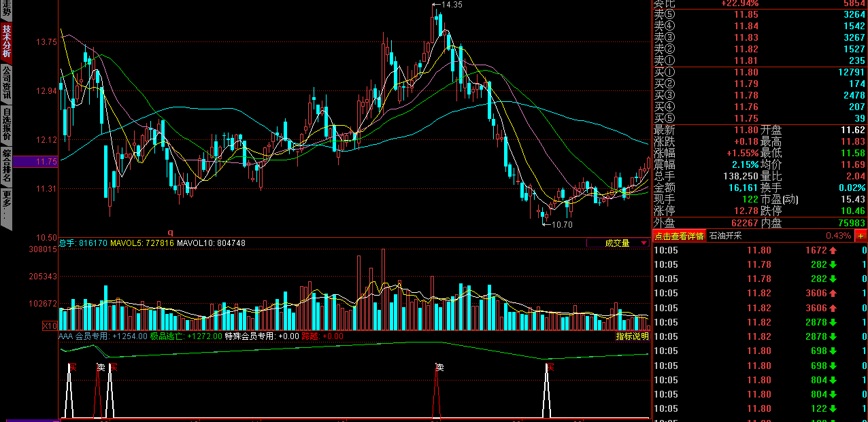Select the 卖⑤ ask row at 11.85
Screen dimensions: 868x422
(x=760, y=14)
